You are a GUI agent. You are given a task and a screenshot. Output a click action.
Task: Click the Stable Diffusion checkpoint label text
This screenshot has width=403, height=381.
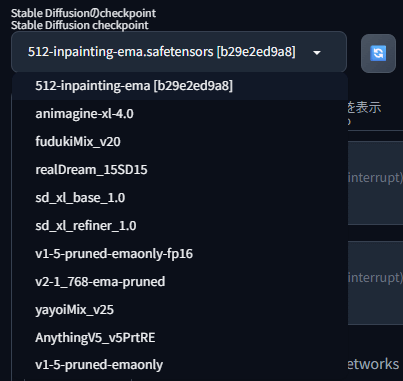click(x=80, y=25)
